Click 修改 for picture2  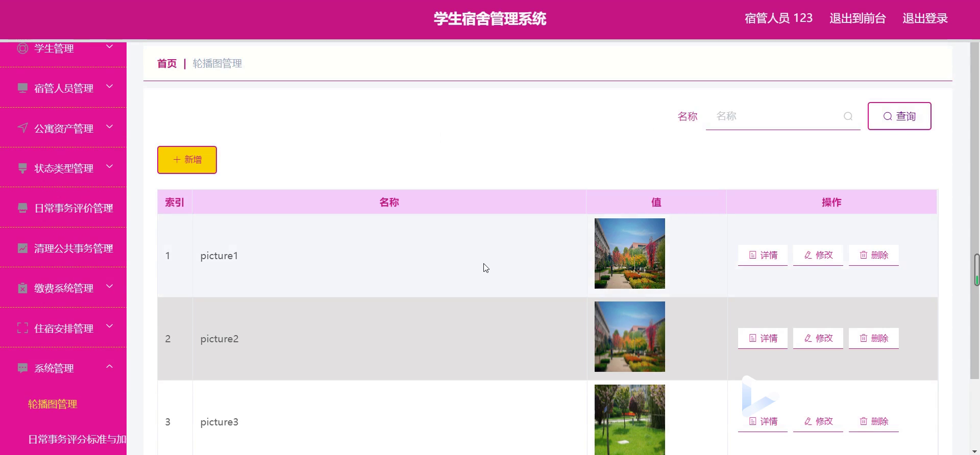pos(818,338)
